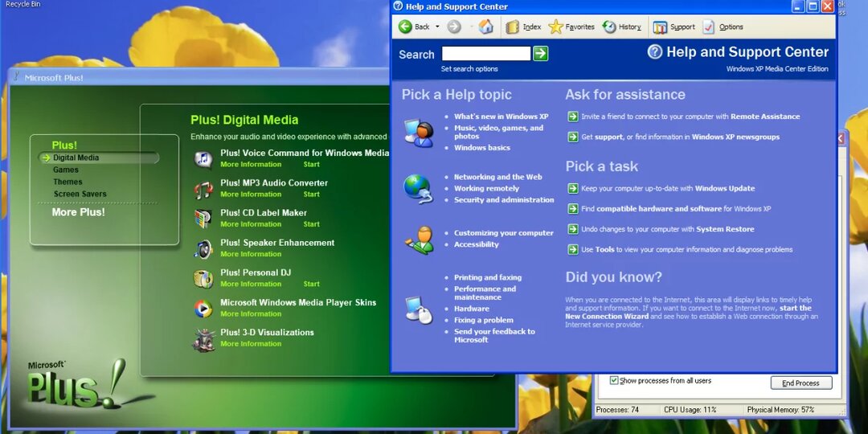Click the arrow icon beside Get support
Screen dimensions: 868x434
(x=573, y=137)
